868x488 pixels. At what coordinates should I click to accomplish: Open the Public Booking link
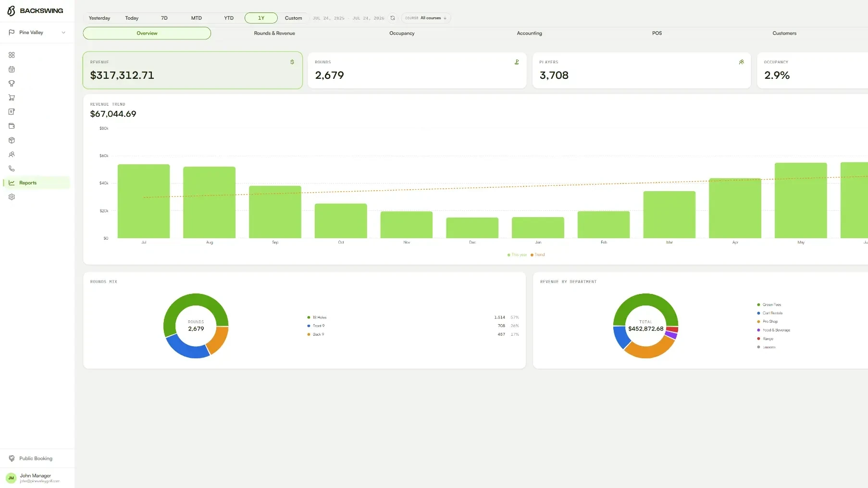click(x=37, y=458)
